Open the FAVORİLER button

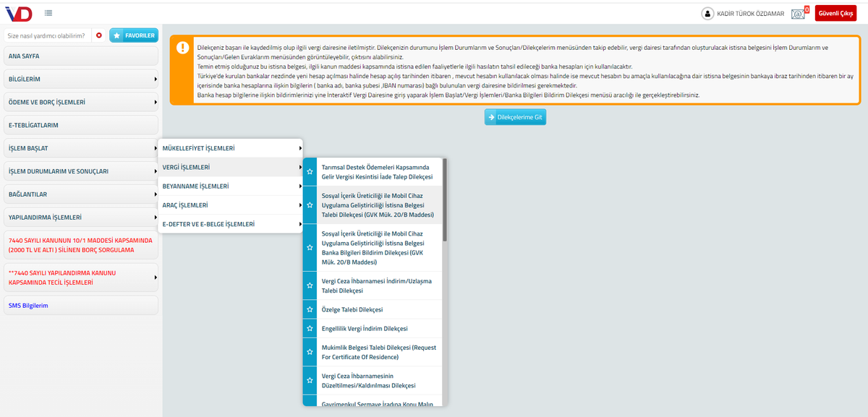pos(133,35)
